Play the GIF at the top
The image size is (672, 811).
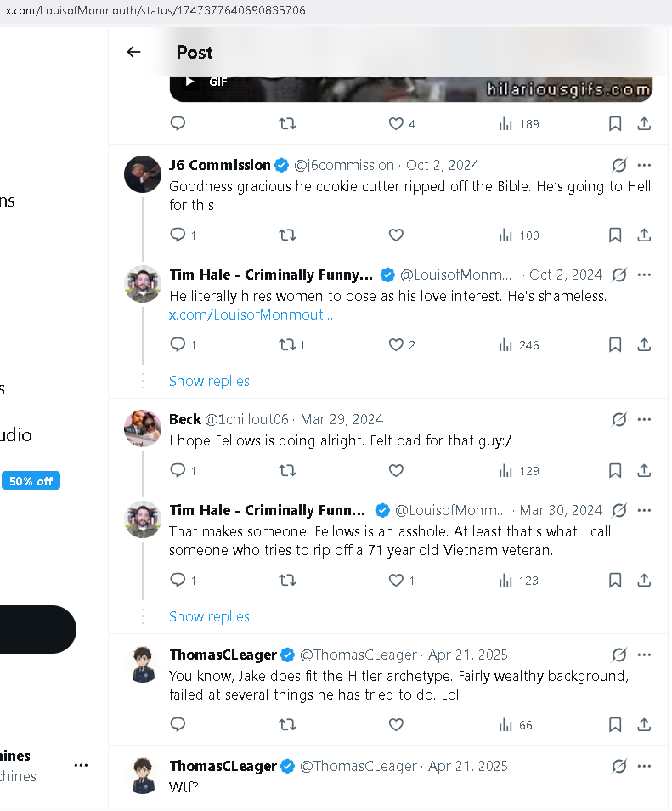click(x=190, y=82)
